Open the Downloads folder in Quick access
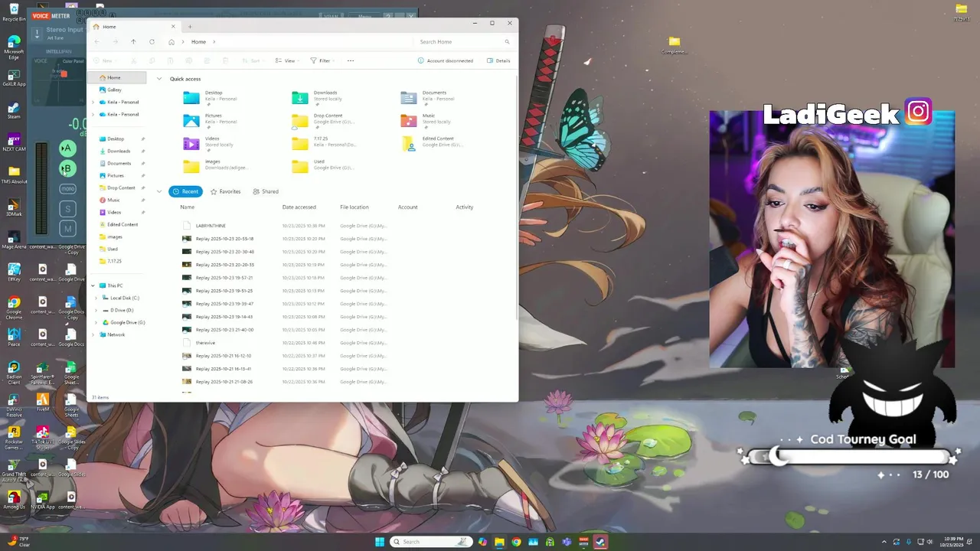The height and width of the screenshot is (551, 980). 319,97
